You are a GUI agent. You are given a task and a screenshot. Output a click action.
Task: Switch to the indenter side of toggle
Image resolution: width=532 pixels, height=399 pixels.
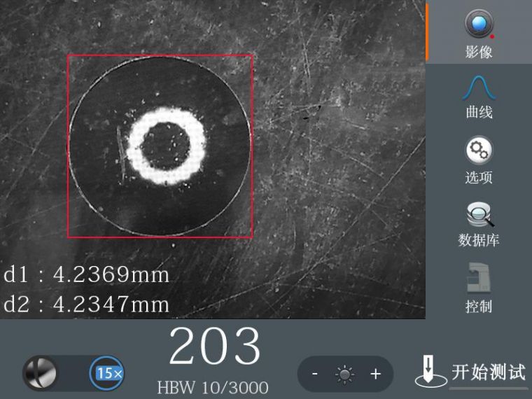41,373
